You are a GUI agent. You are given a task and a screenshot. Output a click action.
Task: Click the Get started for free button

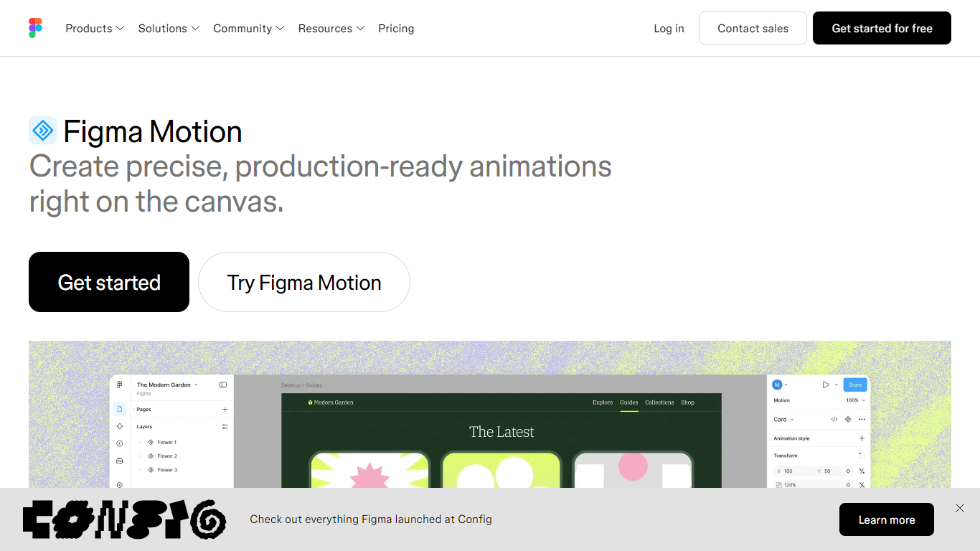pos(882,28)
